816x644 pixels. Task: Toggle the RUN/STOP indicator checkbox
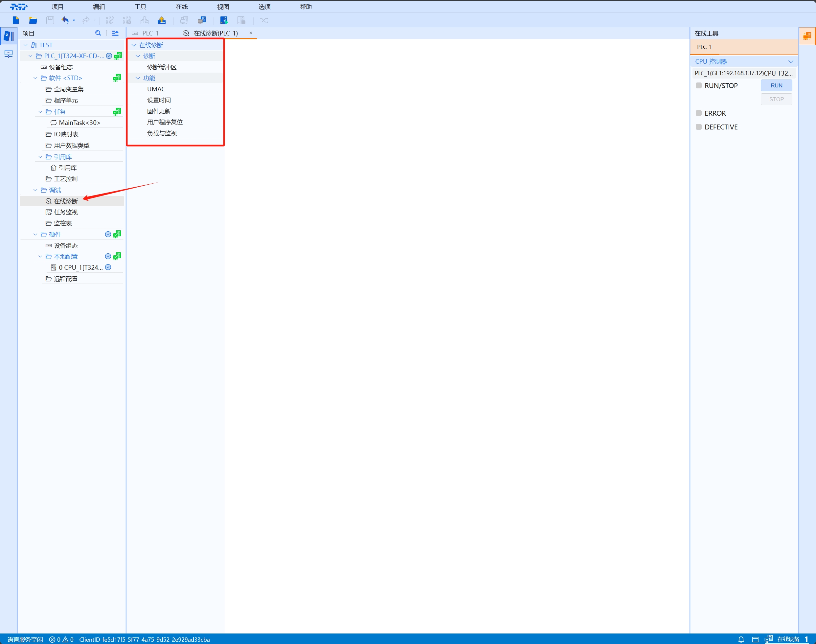[x=698, y=85]
